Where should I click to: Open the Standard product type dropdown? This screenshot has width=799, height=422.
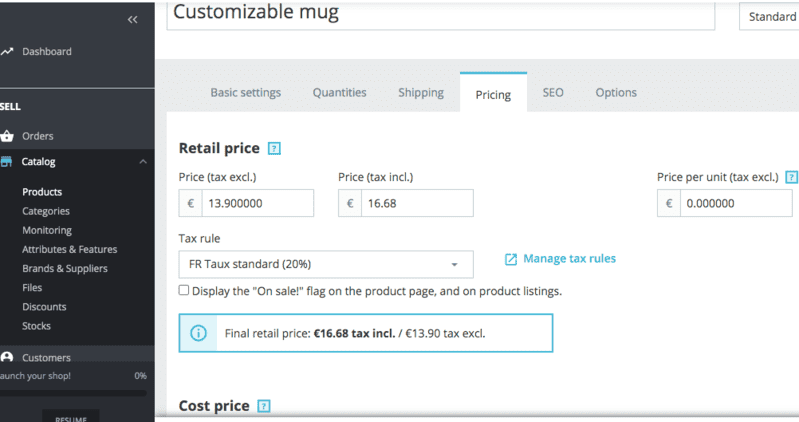click(769, 17)
